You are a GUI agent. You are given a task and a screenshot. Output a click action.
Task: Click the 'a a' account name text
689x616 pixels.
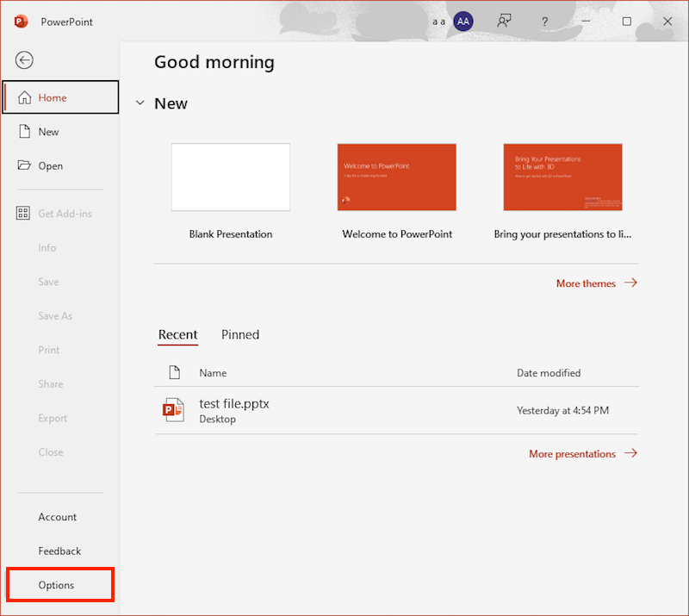[438, 22]
